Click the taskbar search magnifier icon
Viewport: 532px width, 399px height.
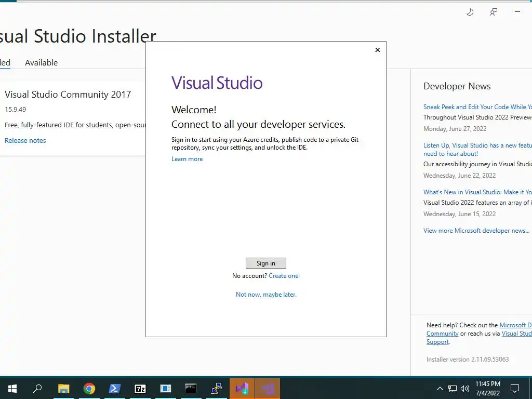[37, 389]
